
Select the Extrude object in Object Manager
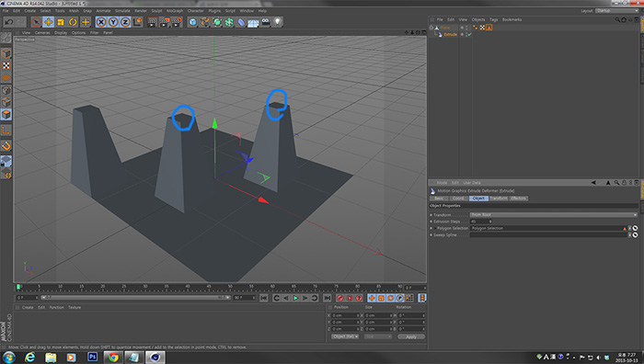pyautogui.click(x=450, y=35)
